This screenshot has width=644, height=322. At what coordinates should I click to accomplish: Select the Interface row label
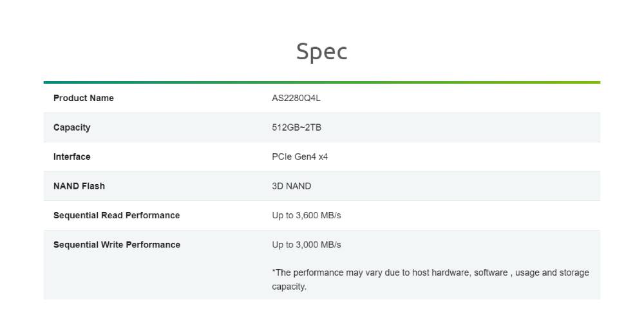point(72,157)
